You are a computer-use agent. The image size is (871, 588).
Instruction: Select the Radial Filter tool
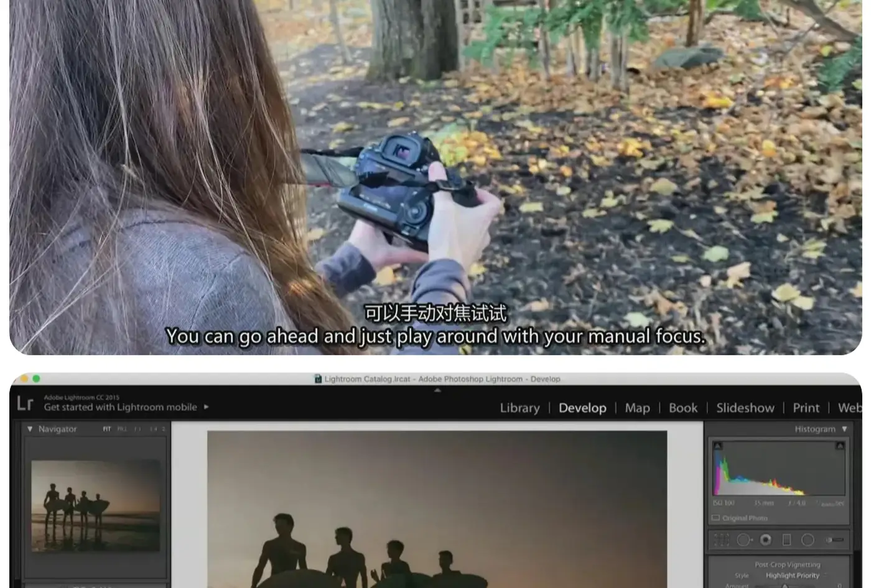pos(808,540)
